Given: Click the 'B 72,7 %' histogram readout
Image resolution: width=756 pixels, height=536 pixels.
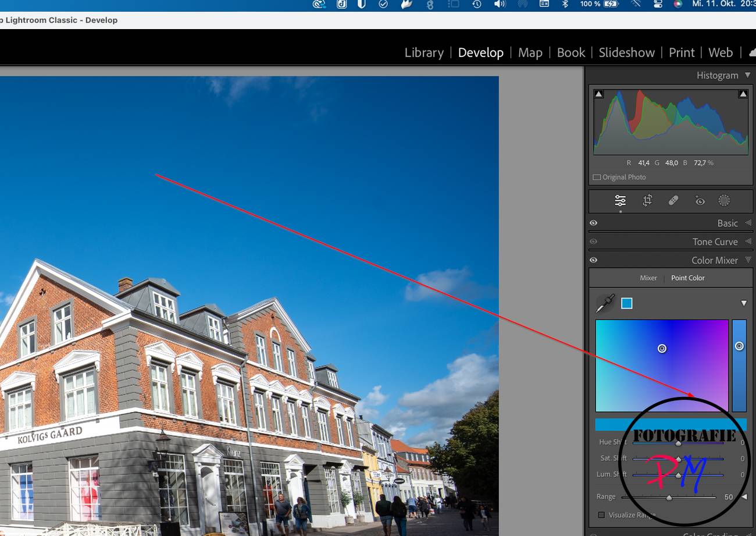Looking at the screenshot, I should 698,163.
